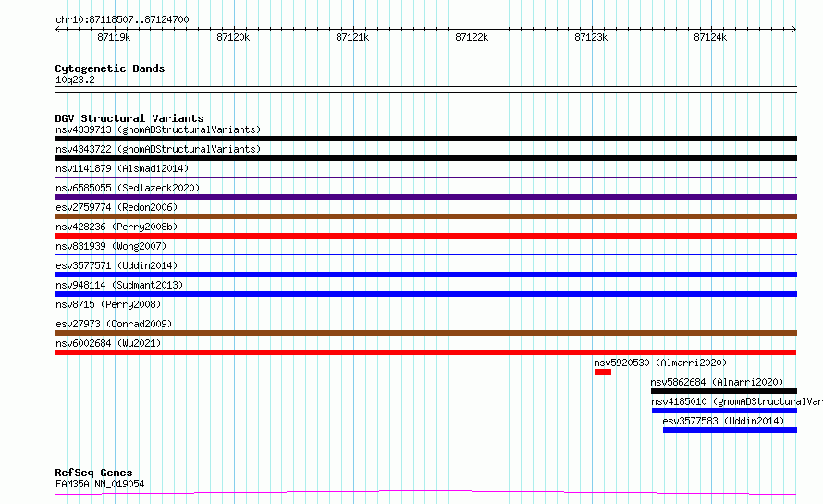Click the nsv6585055 (Sedlazeck2020) label
Image resolution: width=823 pixels, height=504 pixels.
point(128,188)
